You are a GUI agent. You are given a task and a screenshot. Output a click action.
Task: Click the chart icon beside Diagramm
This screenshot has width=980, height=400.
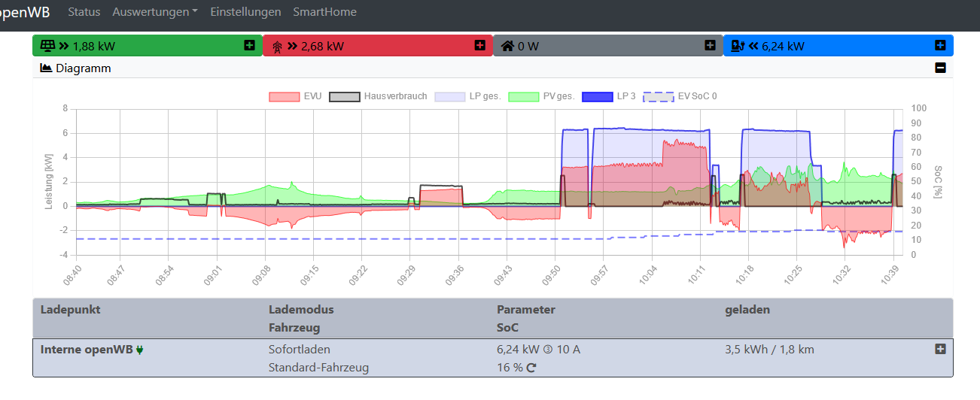coord(46,68)
